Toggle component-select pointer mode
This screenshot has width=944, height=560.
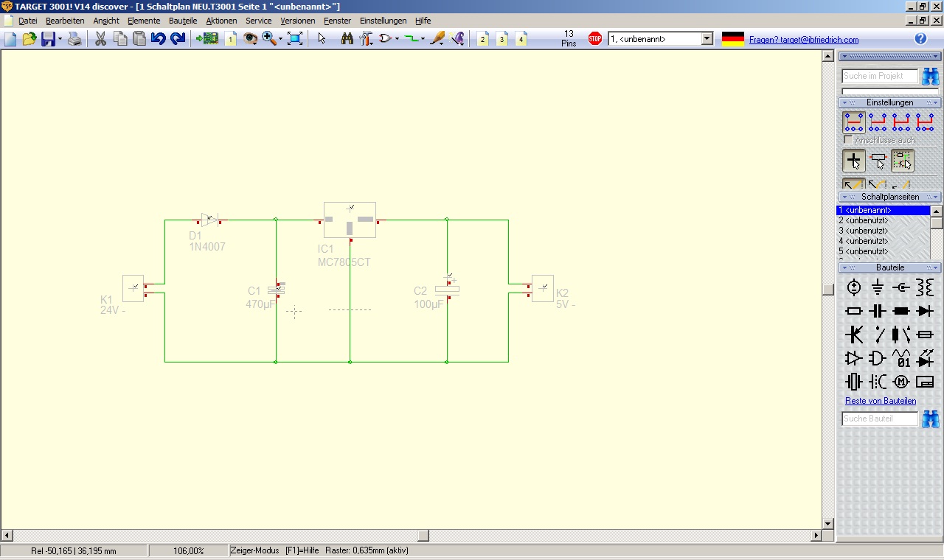coord(878,160)
